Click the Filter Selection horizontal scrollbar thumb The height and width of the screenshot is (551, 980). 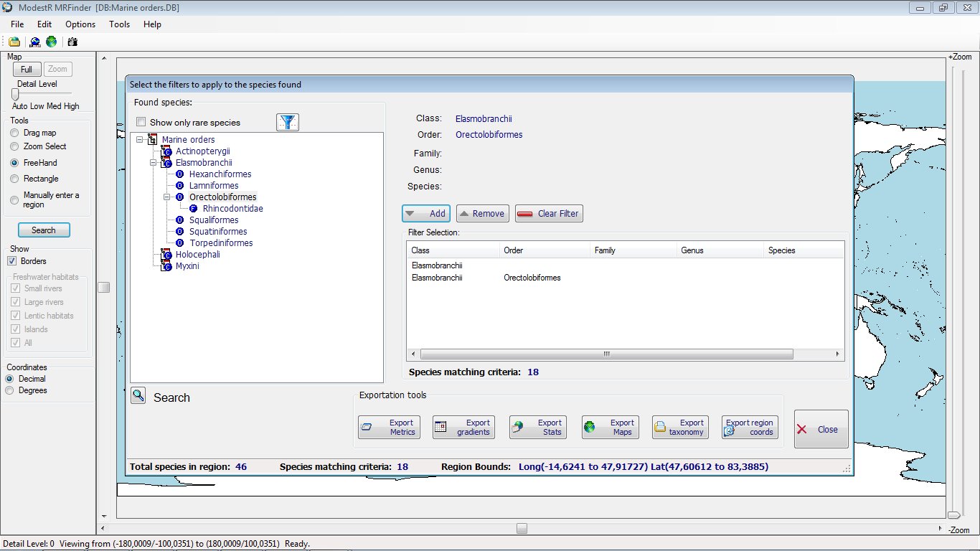point(606,354)
